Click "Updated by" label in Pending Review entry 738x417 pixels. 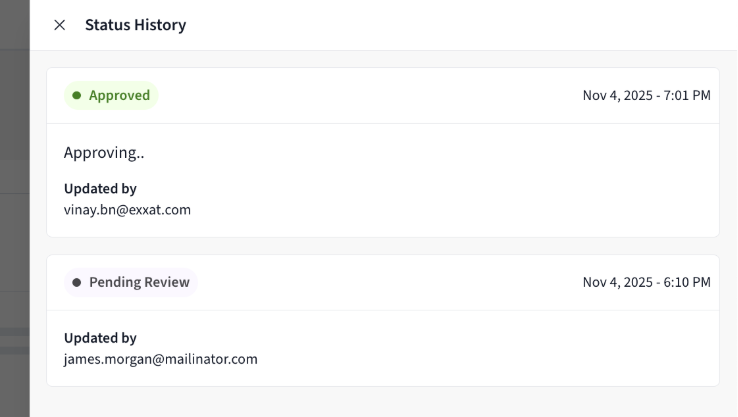coord(100,338)
